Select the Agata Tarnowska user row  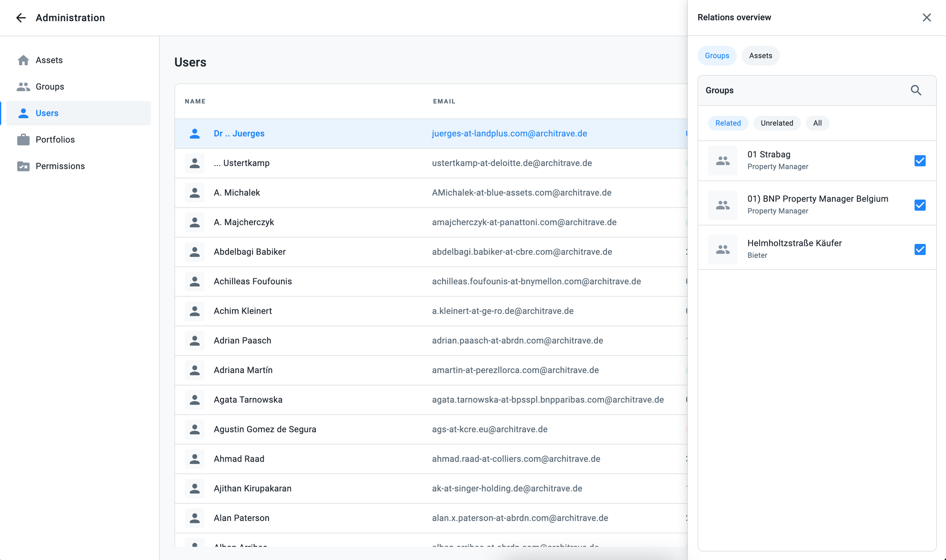(248, 400)
